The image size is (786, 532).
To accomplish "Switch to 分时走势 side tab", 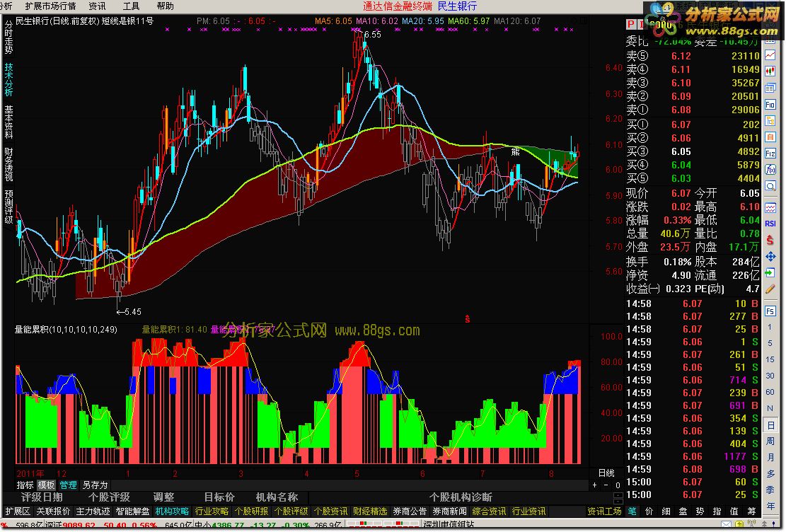I will (x=8, y=37).
